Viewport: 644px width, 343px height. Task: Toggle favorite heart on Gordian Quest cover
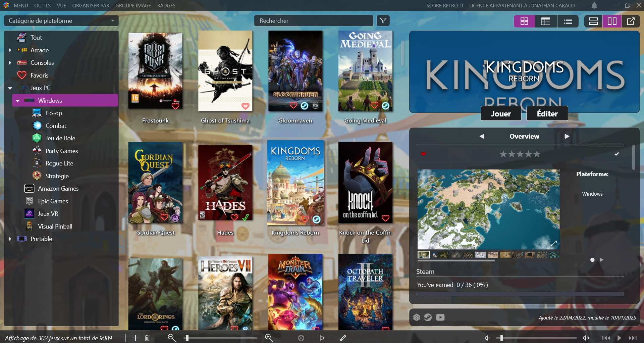(164, 217)
